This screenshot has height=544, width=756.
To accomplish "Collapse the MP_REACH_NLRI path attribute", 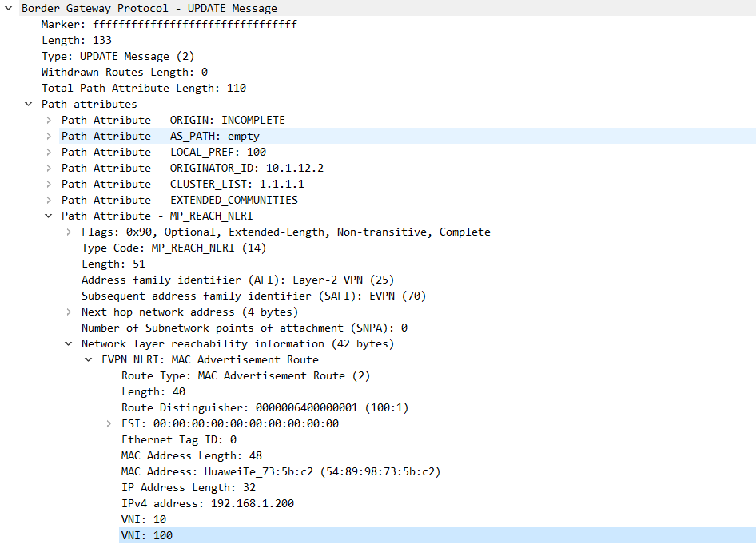I will point(49,216).
